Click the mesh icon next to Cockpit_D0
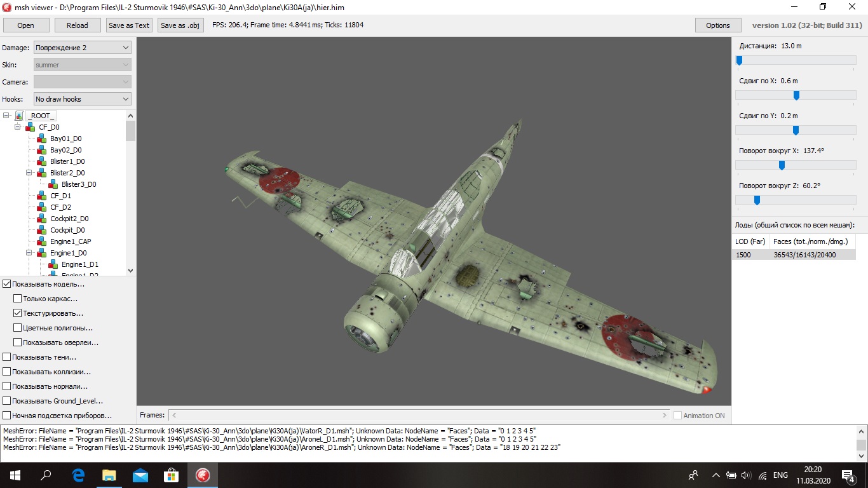Image resolution: width=868 pixels, height=488 pixels. (x=41, y=230)
